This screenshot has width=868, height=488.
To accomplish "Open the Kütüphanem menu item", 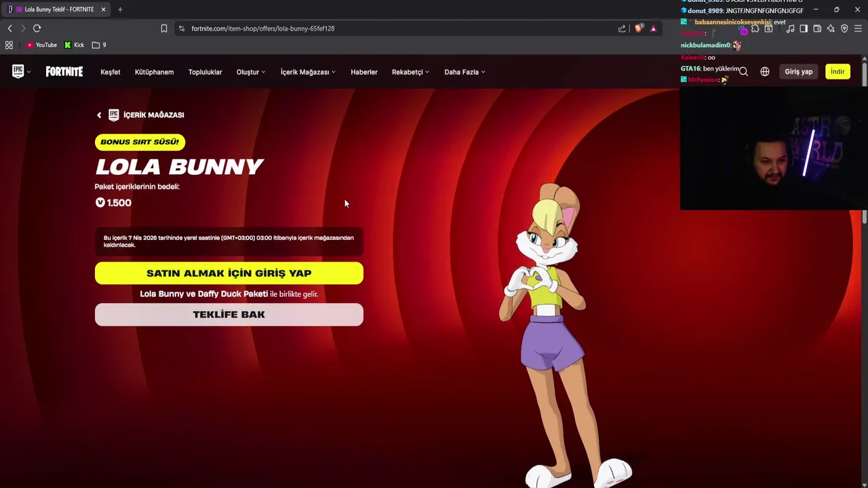I will (154, 72).
